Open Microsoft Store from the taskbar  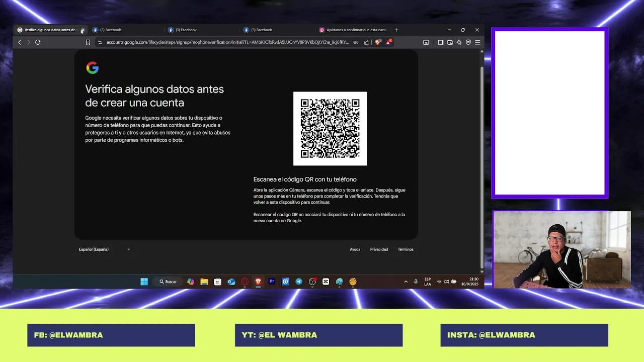tap(218, 282)
